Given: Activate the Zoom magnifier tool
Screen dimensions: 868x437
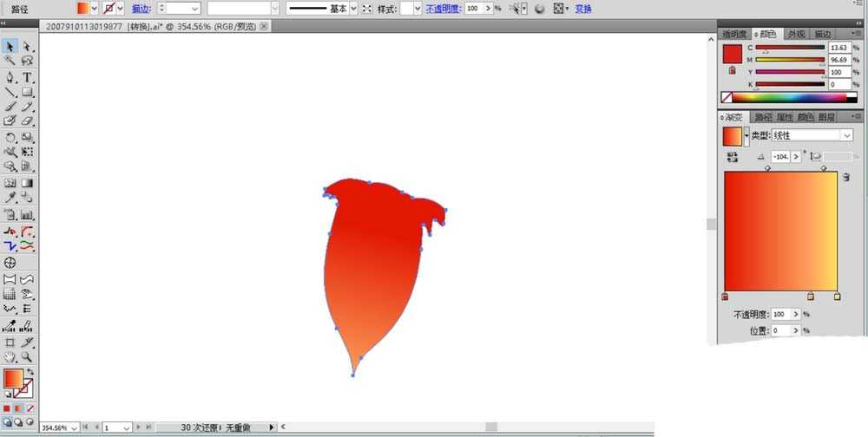Looking at the screenshot, I should (x=27, y=357).
